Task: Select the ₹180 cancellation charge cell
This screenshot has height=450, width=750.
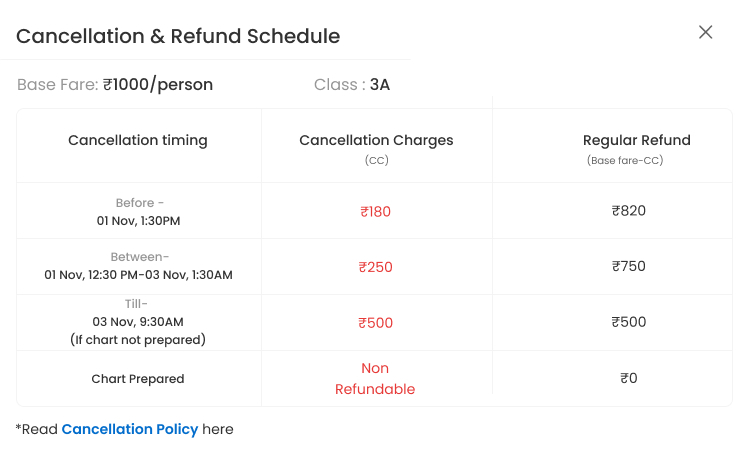Action: click(x=375, y=211)
